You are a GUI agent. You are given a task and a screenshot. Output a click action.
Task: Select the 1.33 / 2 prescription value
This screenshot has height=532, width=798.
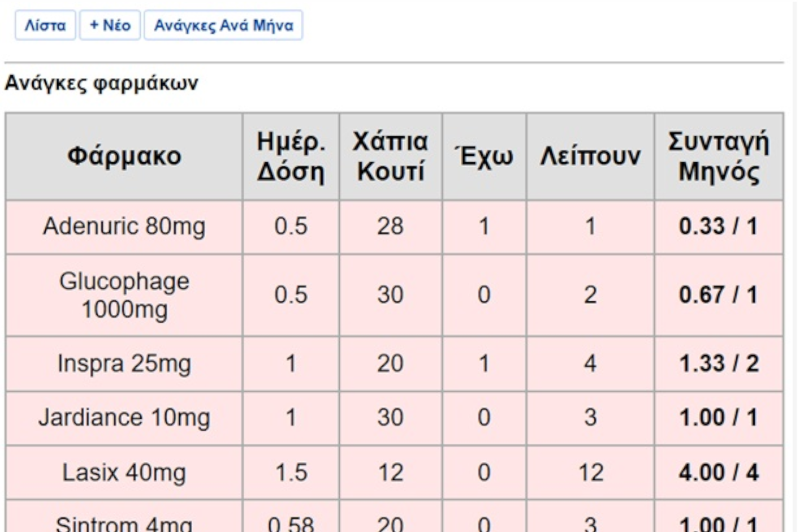[x=719, y=364]
